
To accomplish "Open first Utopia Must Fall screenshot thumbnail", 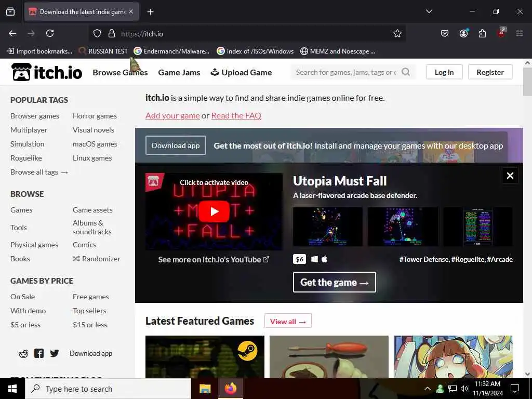I will pyautogui.click(x=327, y=227).
